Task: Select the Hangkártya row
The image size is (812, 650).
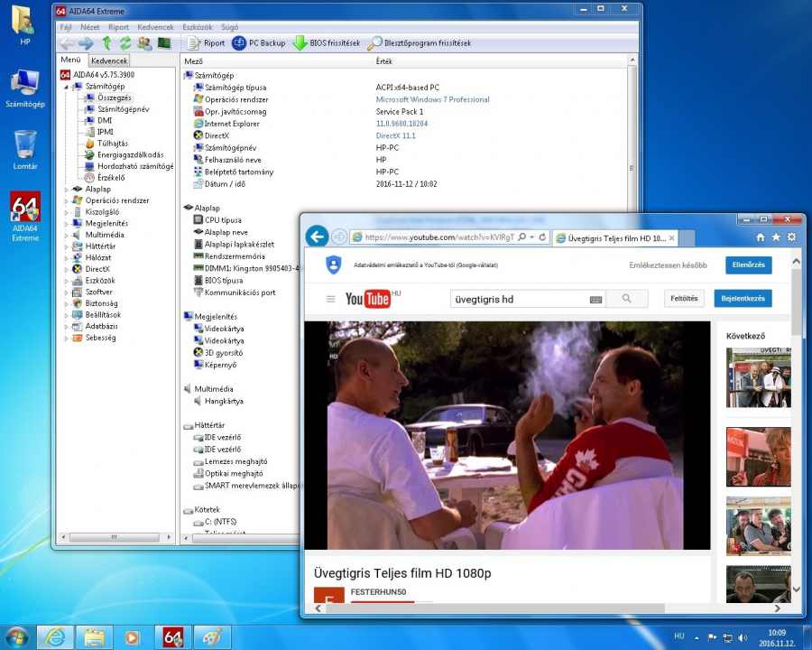Action: click(224, 401)
